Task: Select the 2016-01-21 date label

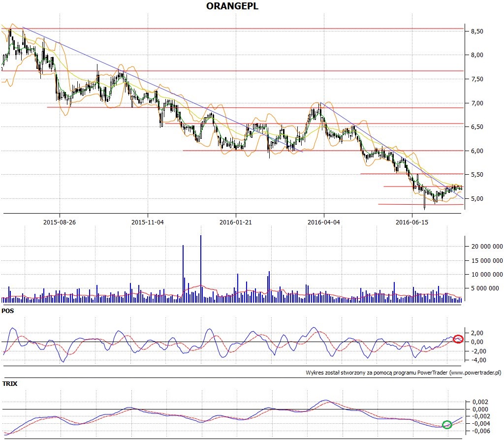Action: point(236,222)
